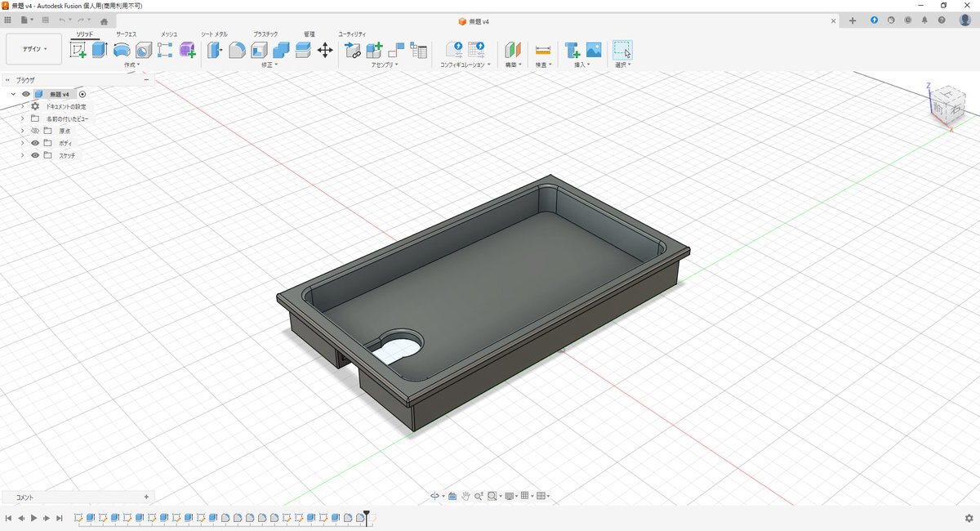Expand the ドキュメントの設定 tree node
This screenshot has width=980, height=531.
point(22,106)
